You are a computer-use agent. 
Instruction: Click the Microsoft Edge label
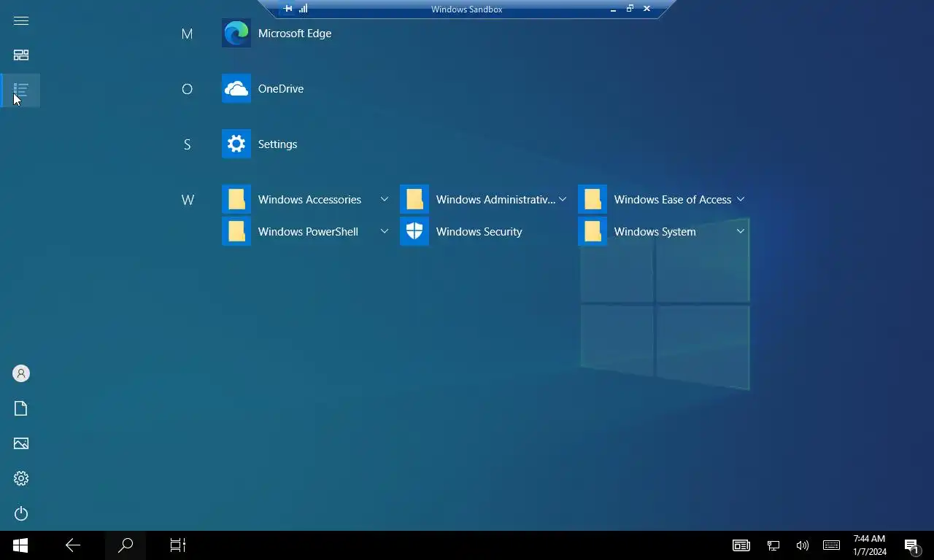click(295, 34)
